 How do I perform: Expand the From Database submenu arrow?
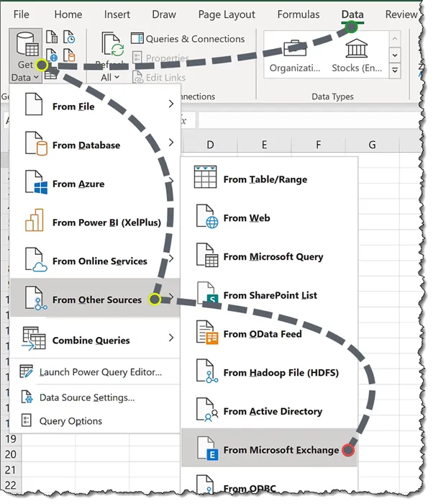coord(171,143)
